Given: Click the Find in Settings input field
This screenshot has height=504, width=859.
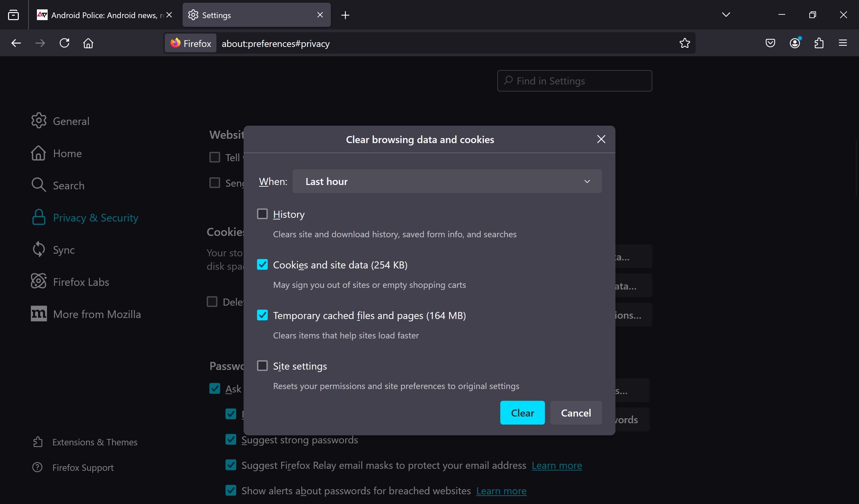Looking at the screenshot, I should pos(574,80).
